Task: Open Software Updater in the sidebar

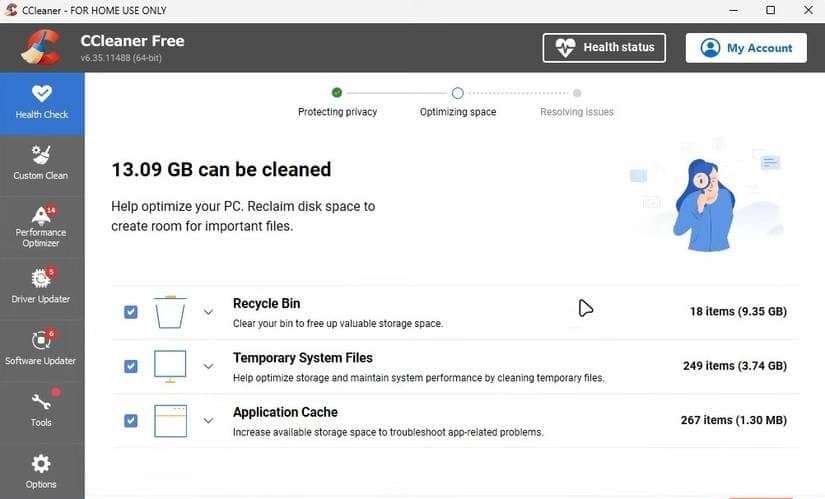Action: (x=42, y=350)
